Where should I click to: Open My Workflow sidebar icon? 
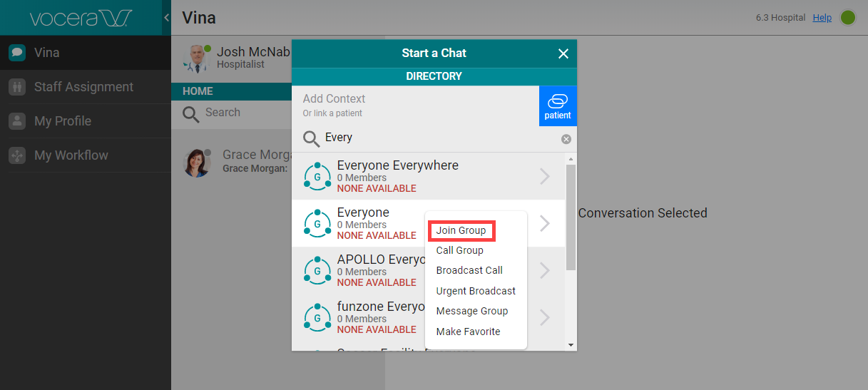coord(17,155)
